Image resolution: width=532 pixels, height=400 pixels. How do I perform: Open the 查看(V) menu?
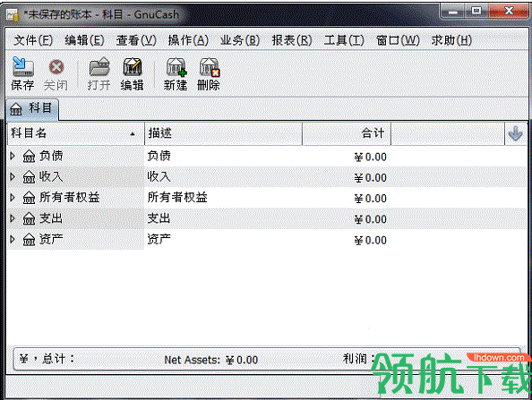coord(136,40)
